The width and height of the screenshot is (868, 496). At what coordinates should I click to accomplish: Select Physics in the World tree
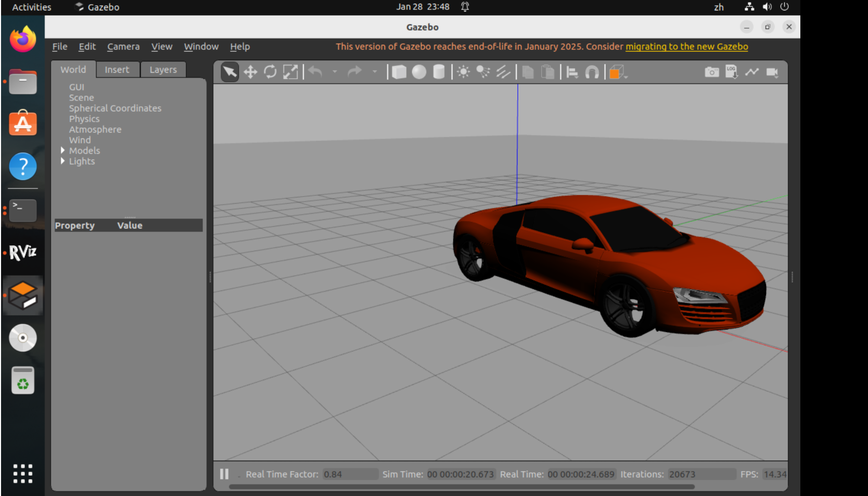point(84,119)
